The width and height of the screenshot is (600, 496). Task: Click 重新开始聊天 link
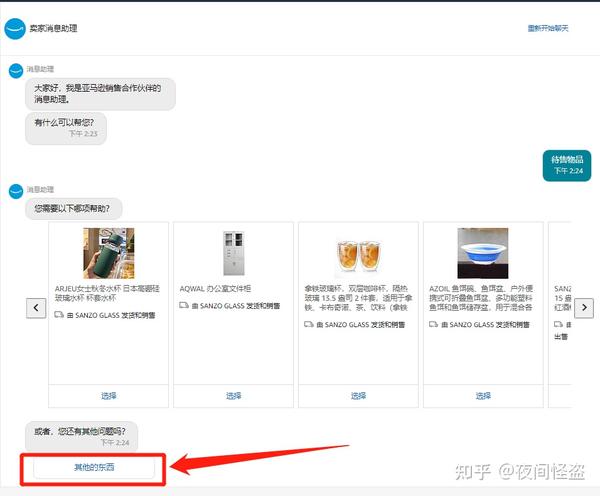click(x=548, y=28)
